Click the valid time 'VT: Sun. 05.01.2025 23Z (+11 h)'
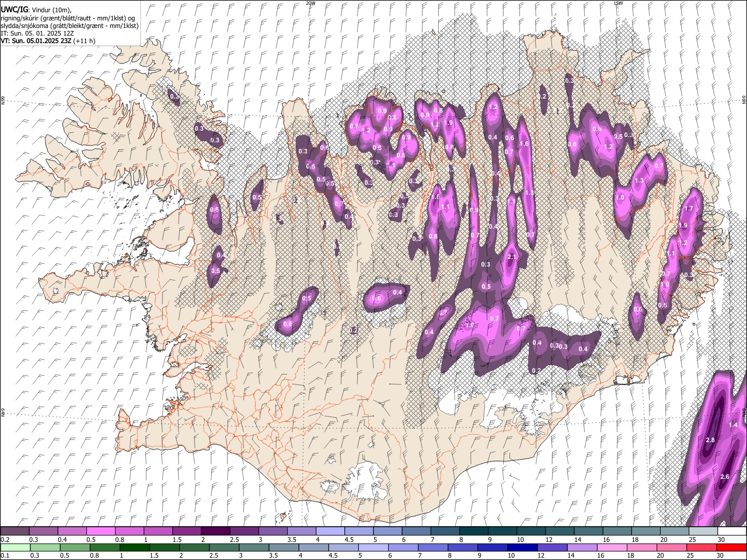Image resolution: width=747 pixels, height=560 pixels. [48, 41]
